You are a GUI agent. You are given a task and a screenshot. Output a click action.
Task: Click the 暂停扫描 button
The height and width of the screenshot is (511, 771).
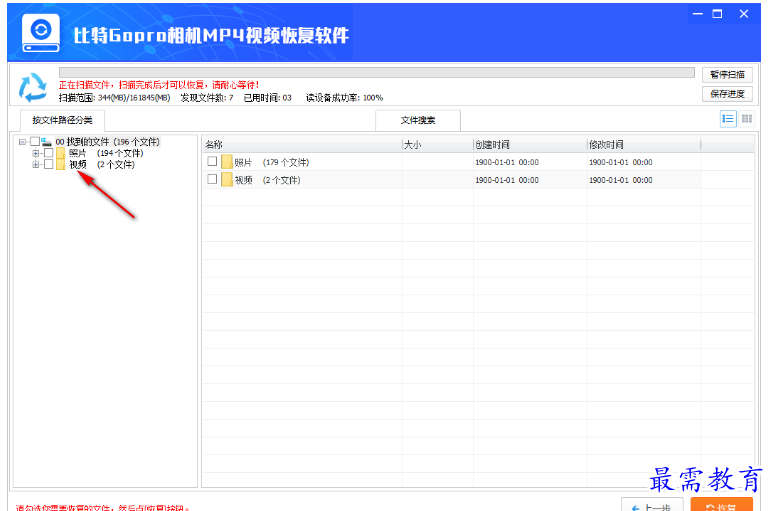pyautogui.click(x=727, y=75)
